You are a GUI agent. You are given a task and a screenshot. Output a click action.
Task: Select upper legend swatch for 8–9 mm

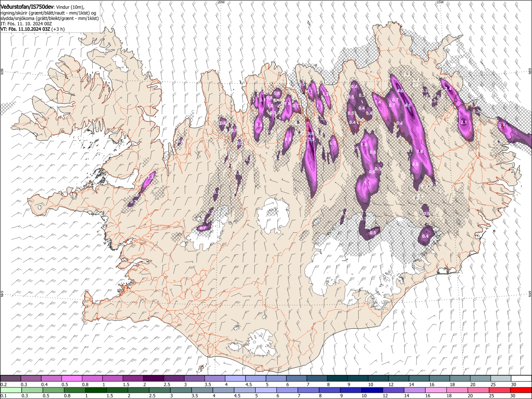(x=337, y=378)
